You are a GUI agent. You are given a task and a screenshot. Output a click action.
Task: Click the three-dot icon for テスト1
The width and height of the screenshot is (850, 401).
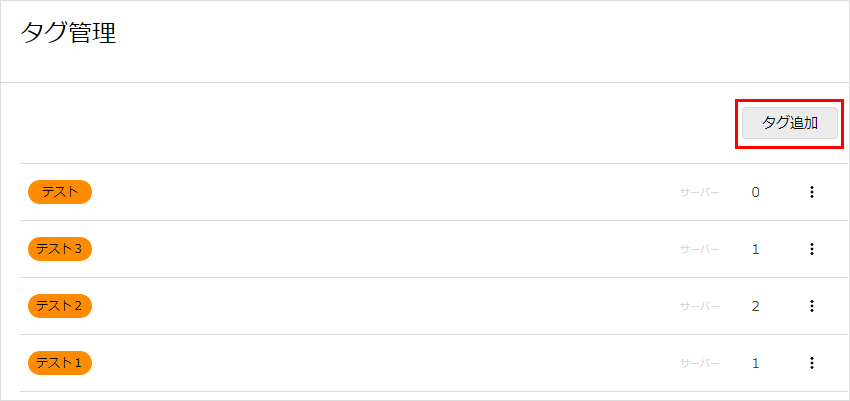click(x=811, y=363)
